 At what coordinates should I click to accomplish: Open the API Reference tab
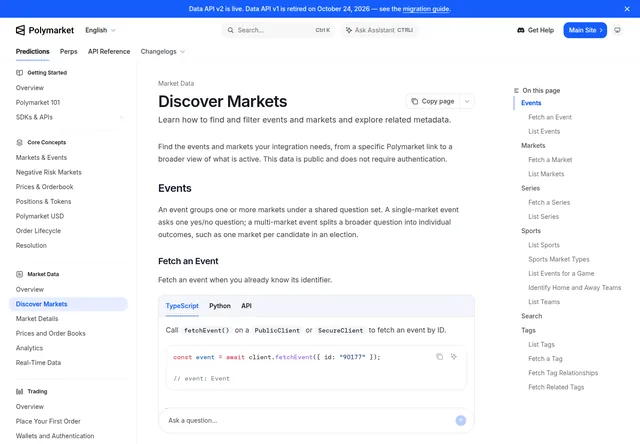click(109, 51)
